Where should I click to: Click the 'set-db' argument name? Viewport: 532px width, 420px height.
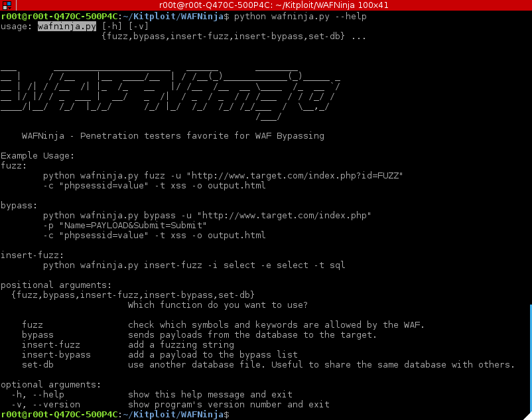click(x=38, y=365)
